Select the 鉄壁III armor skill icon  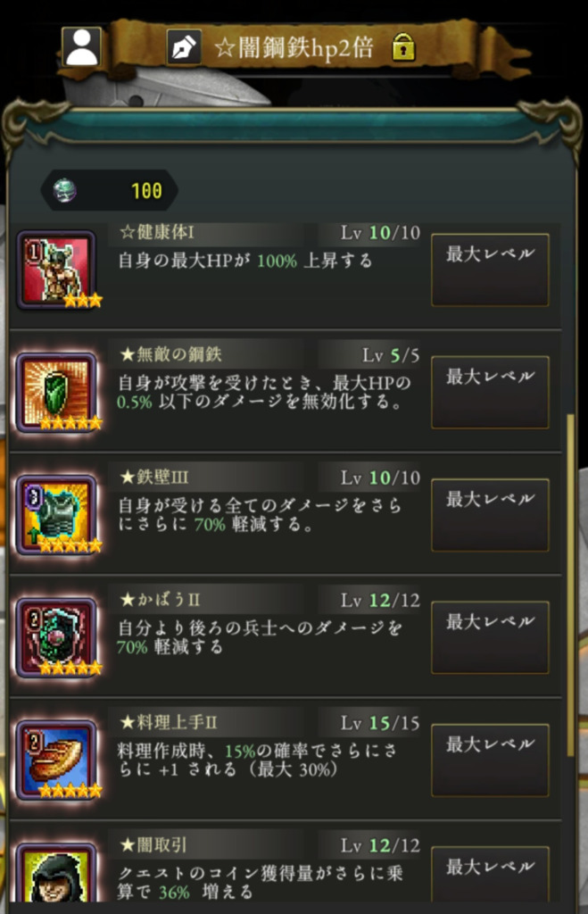point(57,515)
